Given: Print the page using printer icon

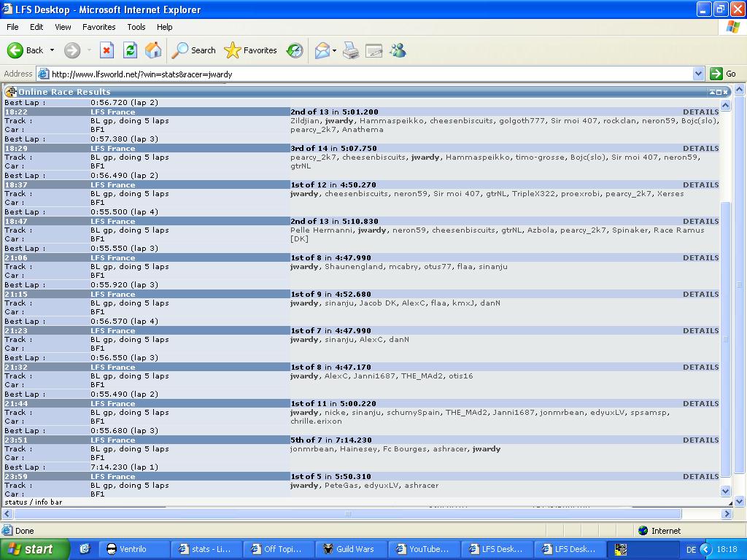Looking at the screenshot, I should click(x=351, y=50).
